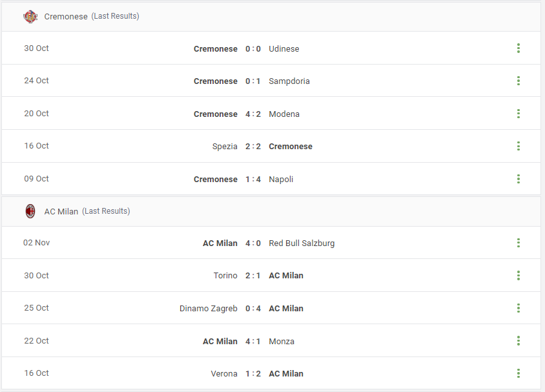The image size is (545, 392).
Task: Select the Udinese team name
Action: coord(284,48)
